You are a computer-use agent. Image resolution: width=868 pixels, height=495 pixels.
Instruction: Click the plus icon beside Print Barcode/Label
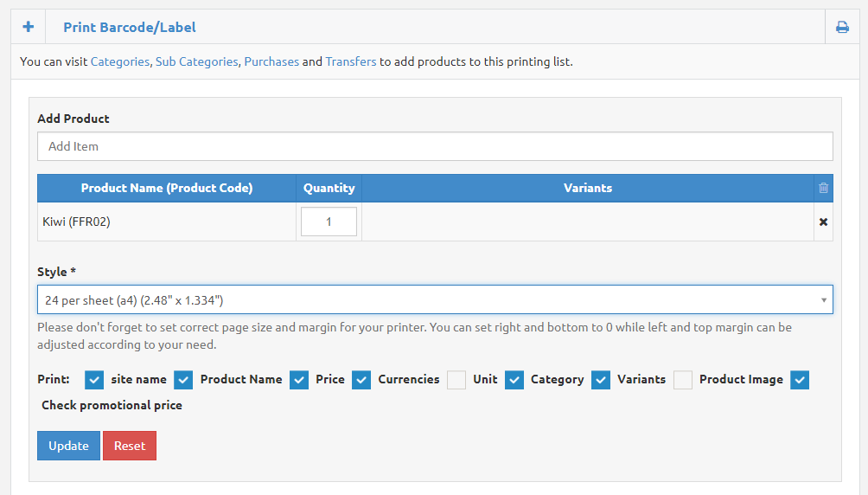point(28,27)
